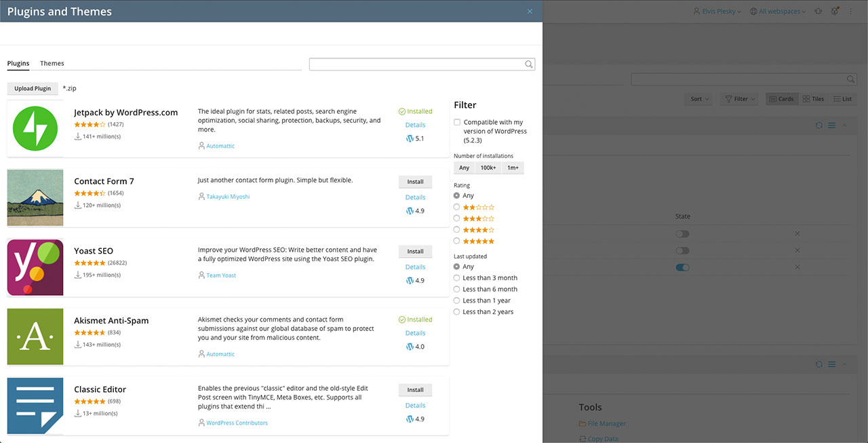Select the four-star rating filter
The width and height of the screenshot is (868, 443).
click(x=456, y=230)
